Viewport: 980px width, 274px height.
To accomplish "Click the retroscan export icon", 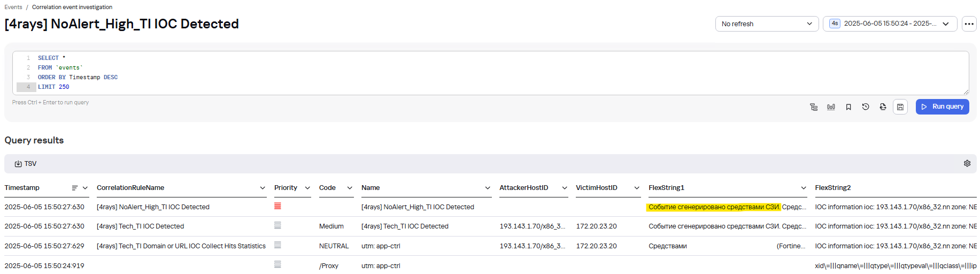I will tap(883, 107).
